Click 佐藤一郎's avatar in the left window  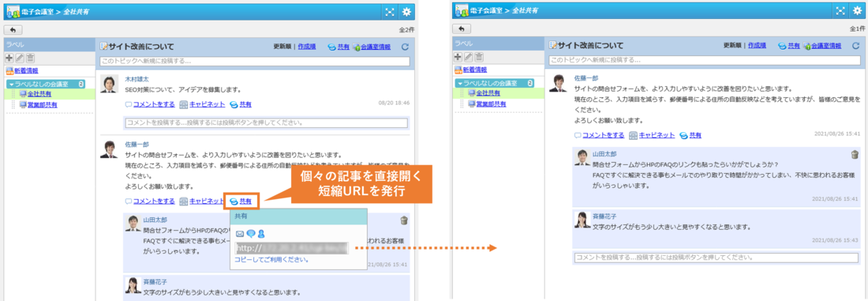[x=109, y=150]
